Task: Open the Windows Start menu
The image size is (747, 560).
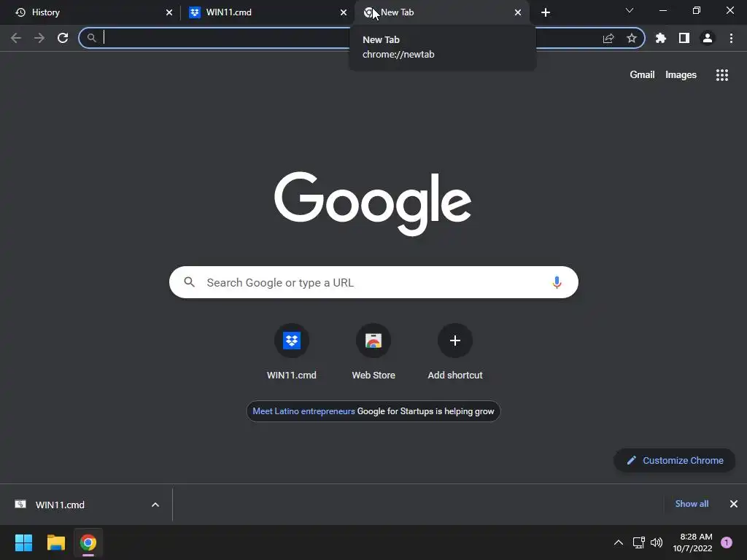Action: tap(23, 542)
